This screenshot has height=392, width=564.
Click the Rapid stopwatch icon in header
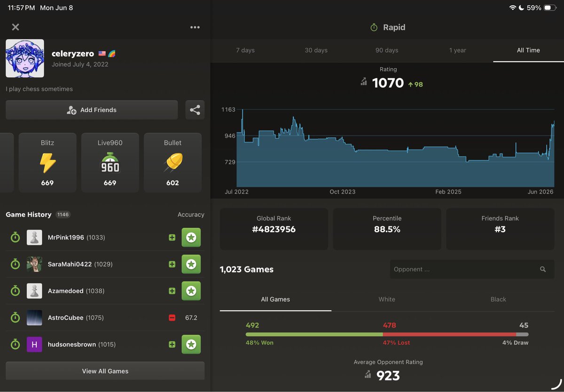[374, 27]
